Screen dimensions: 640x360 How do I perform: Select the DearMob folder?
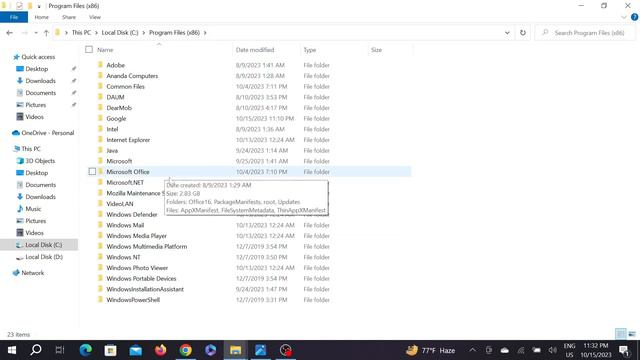pyautogui.click(x=119, y=108)
